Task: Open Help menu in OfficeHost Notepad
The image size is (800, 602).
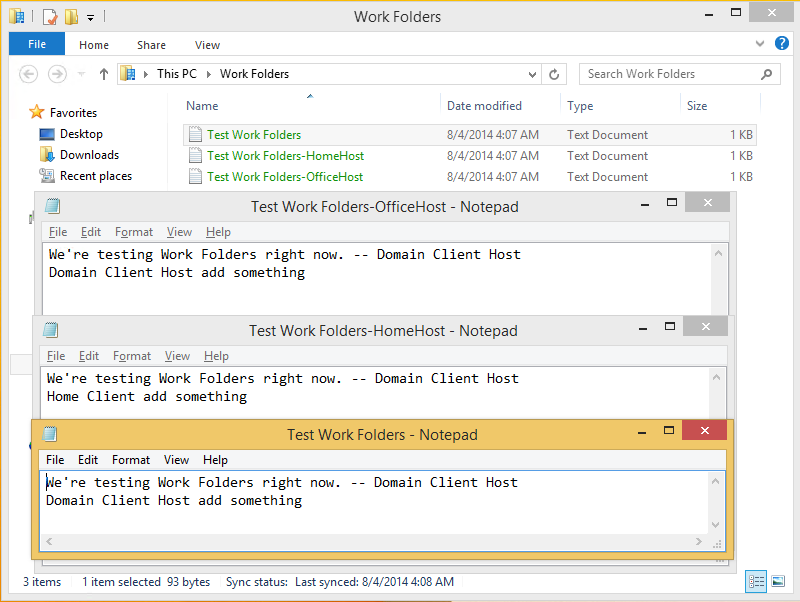Action: (218, 232)
